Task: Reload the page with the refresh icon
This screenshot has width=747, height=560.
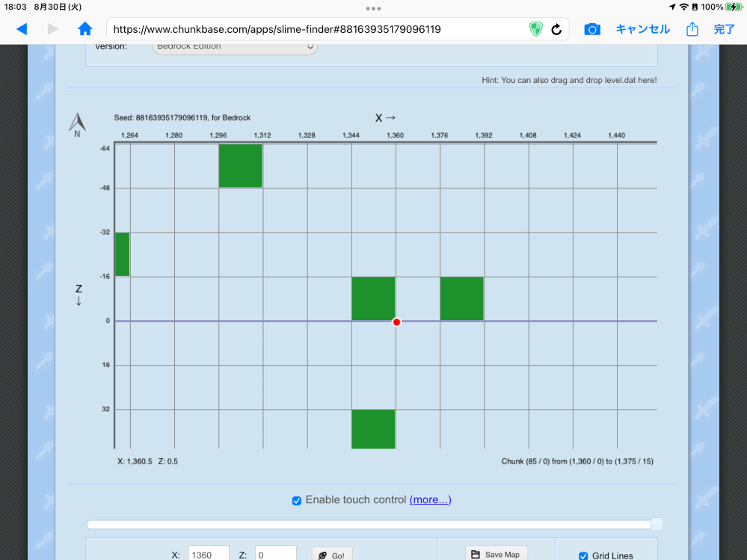Action: [x=556, y=29]
